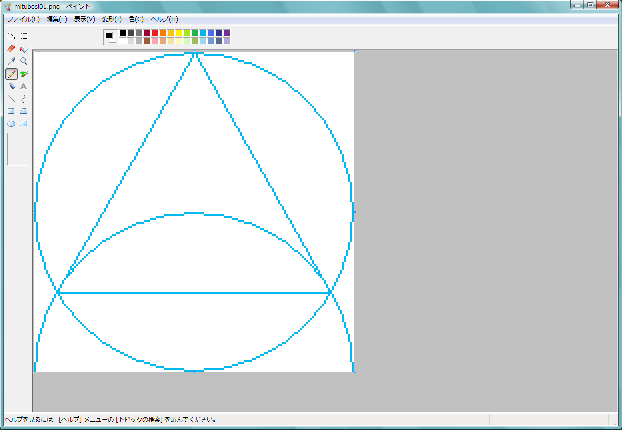Open the ヘルプ (Help) menu
The width and height of the screenshot is (622, 430).
(164, 19)
